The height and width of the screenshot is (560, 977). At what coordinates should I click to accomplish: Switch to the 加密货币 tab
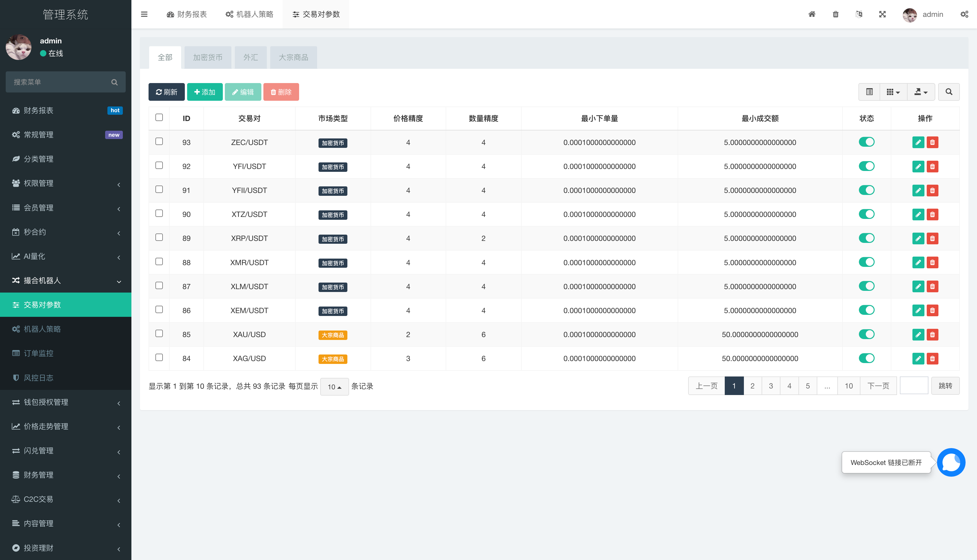click(207, 57)
